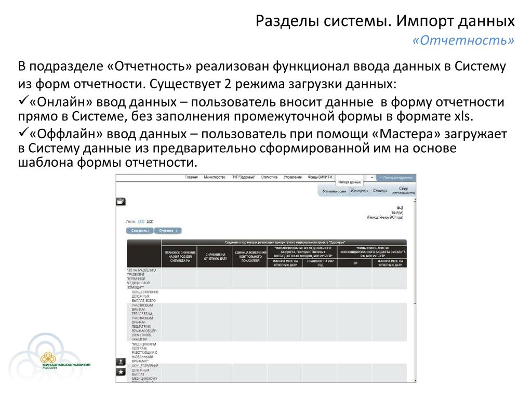Click the "Значение на отчетную дату" column header
Image resolution: width=532 pixels, height=399 pixels.
[x=215, y=257]
